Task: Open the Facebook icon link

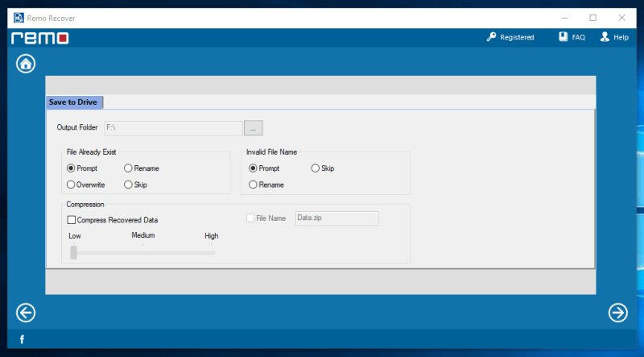Action: (22, 339)
